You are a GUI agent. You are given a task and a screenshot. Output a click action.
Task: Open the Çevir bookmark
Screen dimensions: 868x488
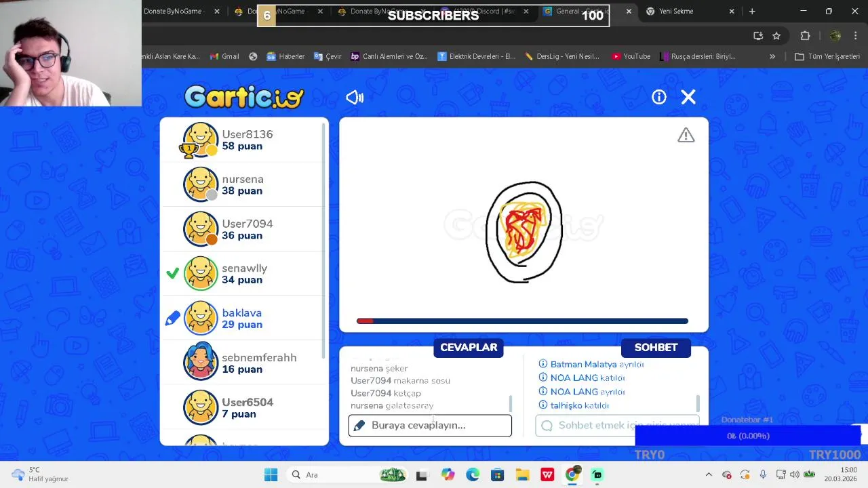tap(328, 57)
